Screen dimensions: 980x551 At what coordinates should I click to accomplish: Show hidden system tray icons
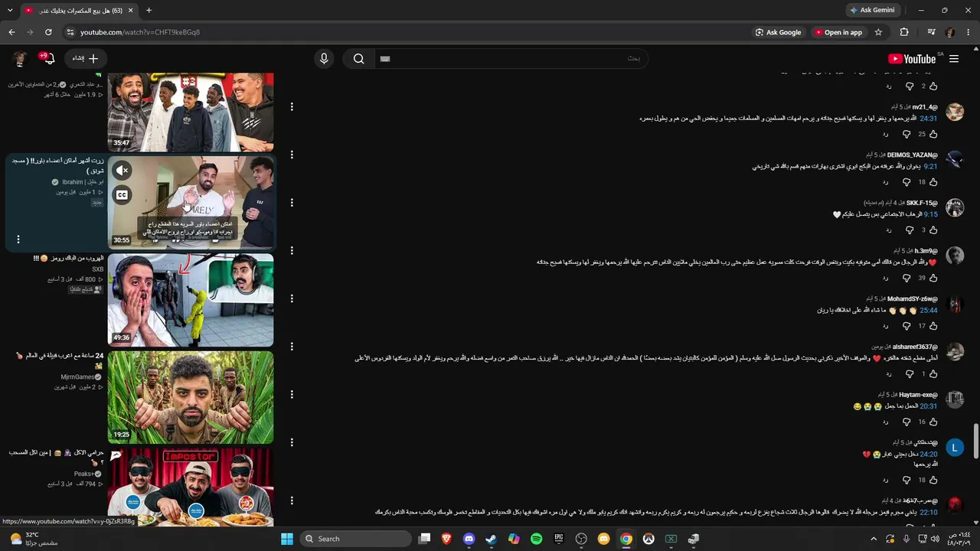pos(874,539)
